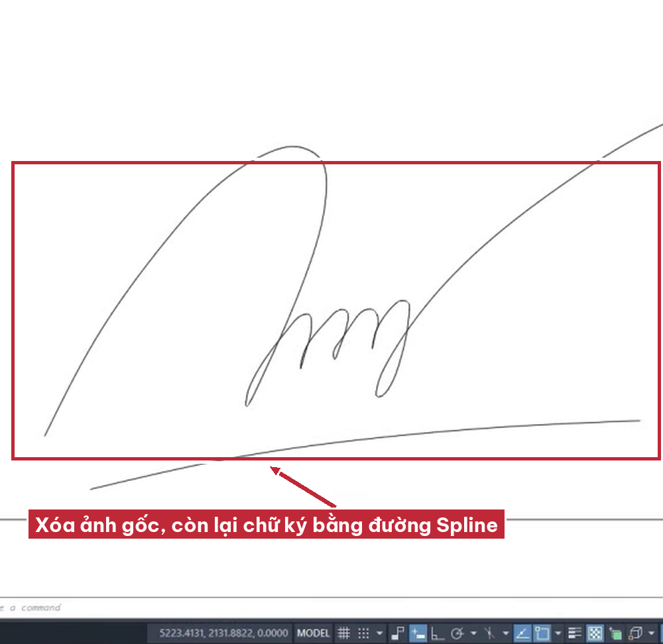Open isometric drafting plane dropdown

[506, 633]
